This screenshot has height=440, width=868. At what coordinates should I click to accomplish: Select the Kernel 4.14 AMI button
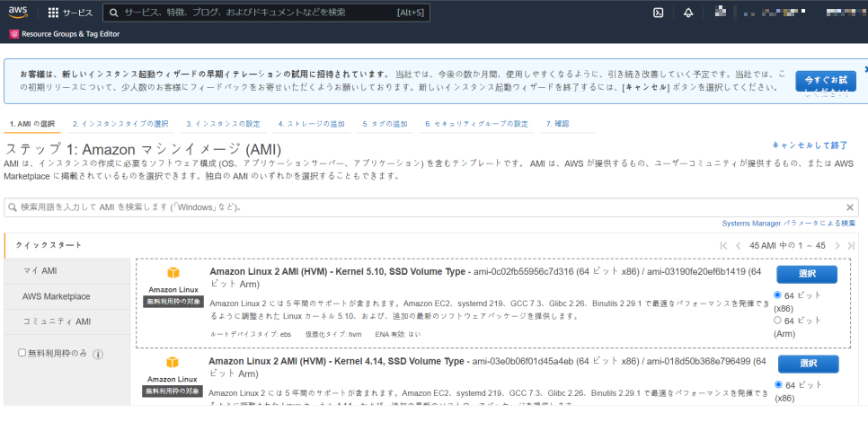(x=808, y=364)
